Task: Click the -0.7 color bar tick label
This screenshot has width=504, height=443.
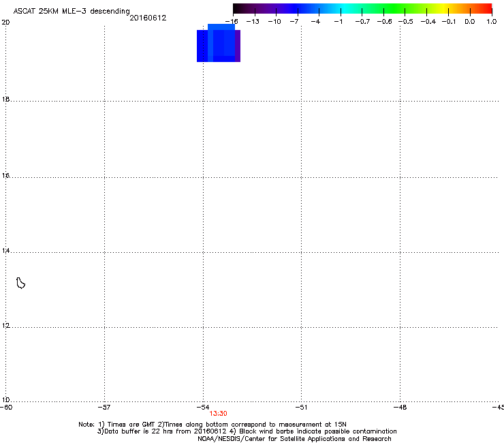Action: coord(362,22)
